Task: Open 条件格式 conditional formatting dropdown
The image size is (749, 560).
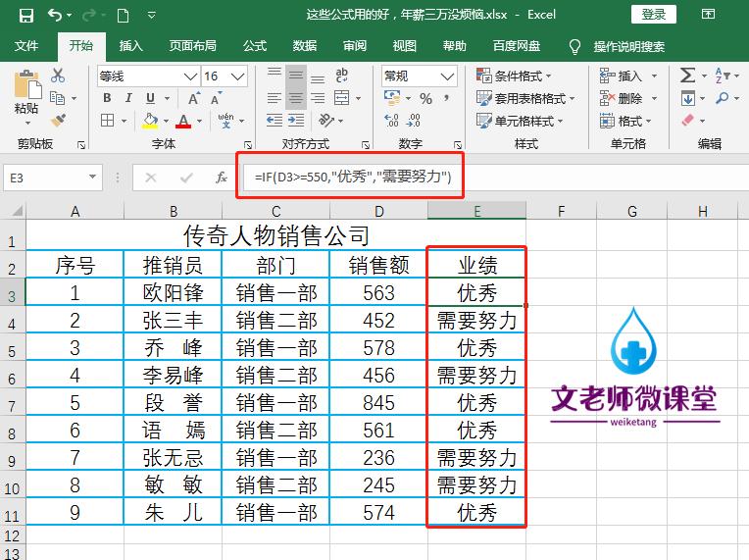Action: coord(514,76)
